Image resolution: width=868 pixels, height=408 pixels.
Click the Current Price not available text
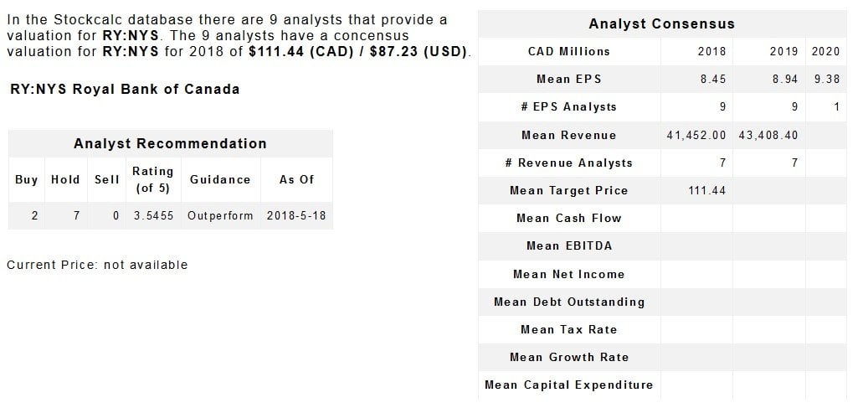97,265
